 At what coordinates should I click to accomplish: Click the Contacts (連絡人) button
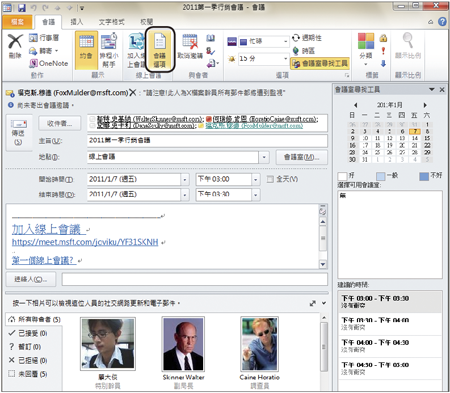click(31, 279)
